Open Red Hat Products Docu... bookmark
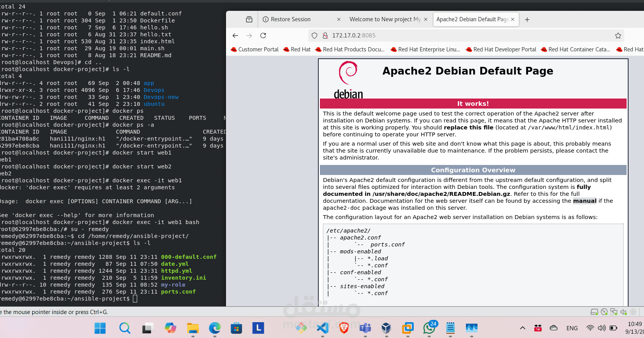The image size is (644, 338). tap(350, 49)
